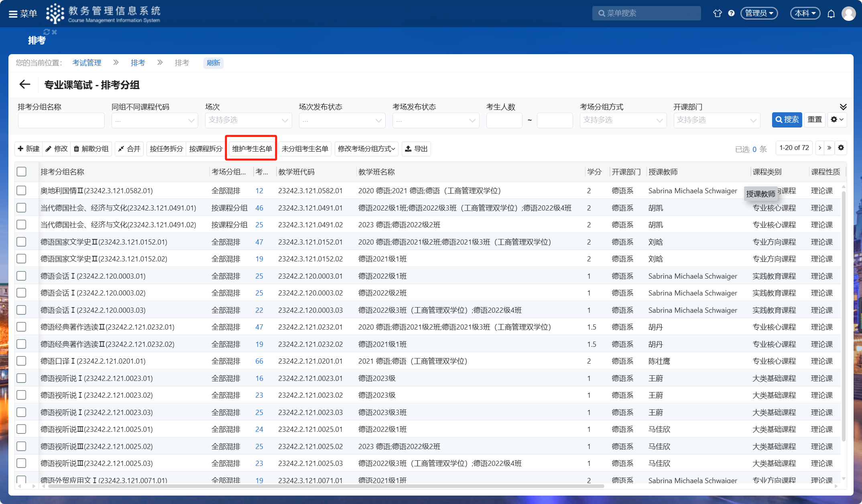Click the back arrow beside 专业课笔试
The height and width of the screenshot is (504, 862).
tap(25, 85)
